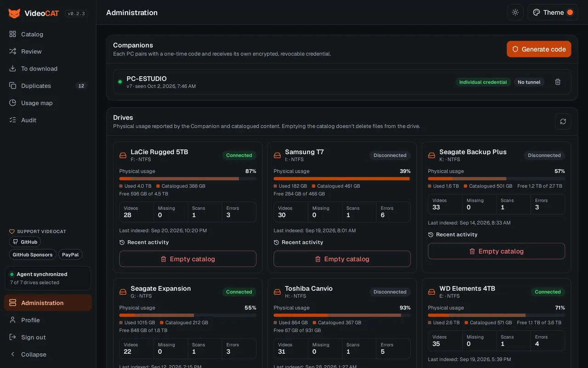Click the Disconnected badge on Toshiba Canvio
The width and height of the screenshot is (588, 368).
(x=390, y=292)
